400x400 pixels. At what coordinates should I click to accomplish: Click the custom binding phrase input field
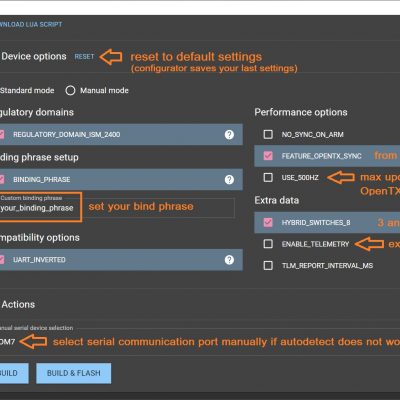click(x=117, y=208)
